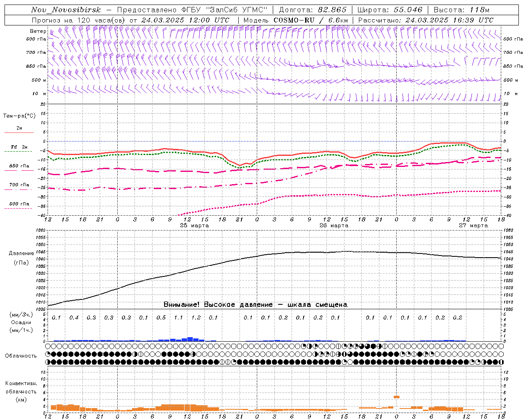The height and width of the screenshot is (420, 525).
Task: Click the station name Nov_Novosibirsk
Action: pos(66,10)
